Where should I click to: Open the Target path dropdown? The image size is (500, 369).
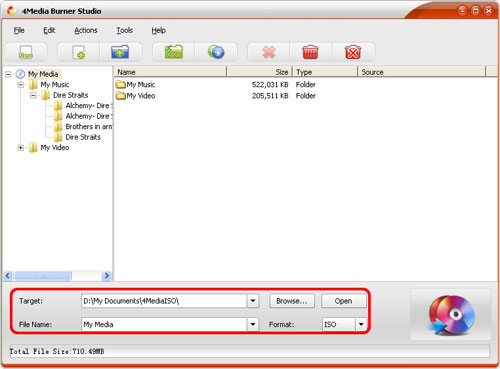point(253,301)
